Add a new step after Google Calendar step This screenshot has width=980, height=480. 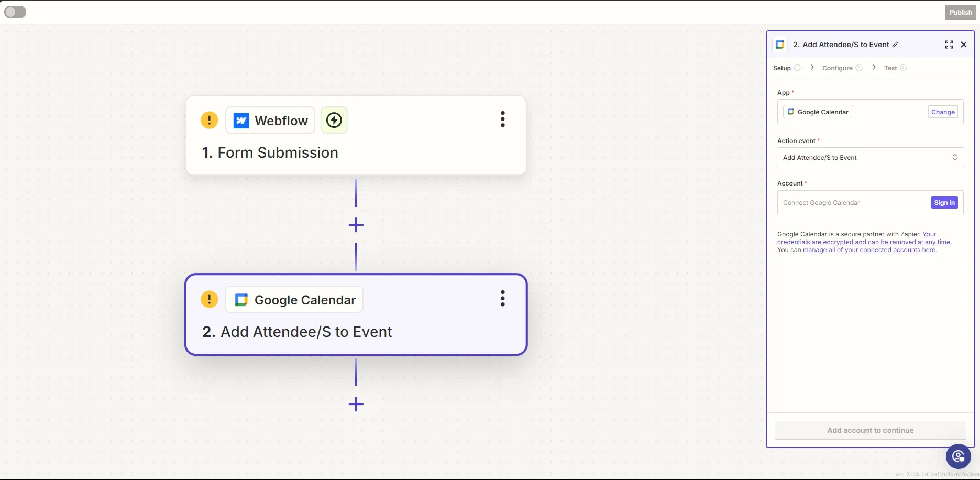(356, 404)
